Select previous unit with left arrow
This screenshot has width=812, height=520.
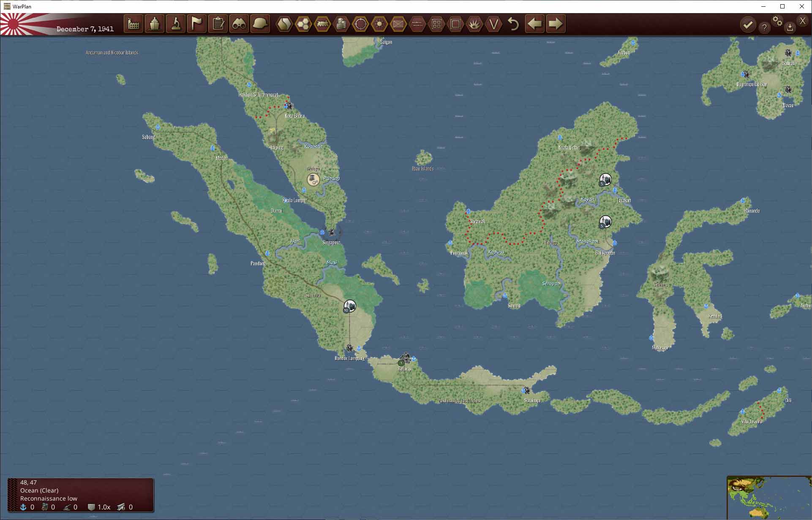(x=535, y=24)
